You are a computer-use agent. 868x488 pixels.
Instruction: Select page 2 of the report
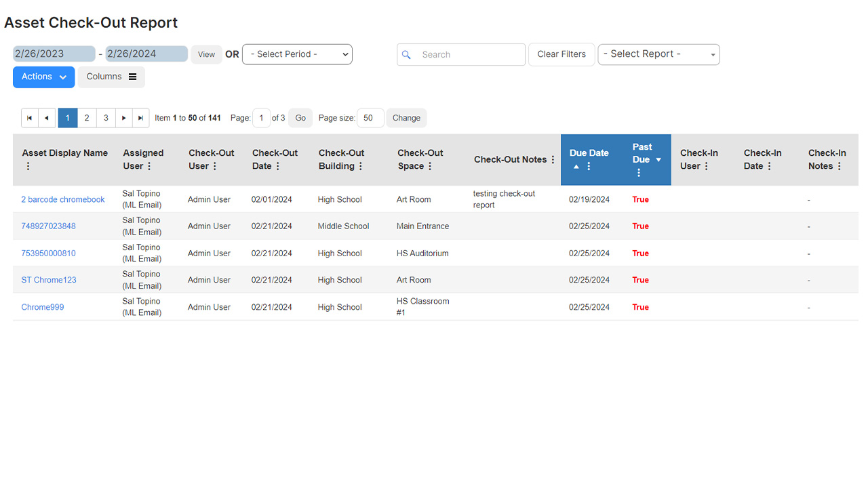(87, 117)
